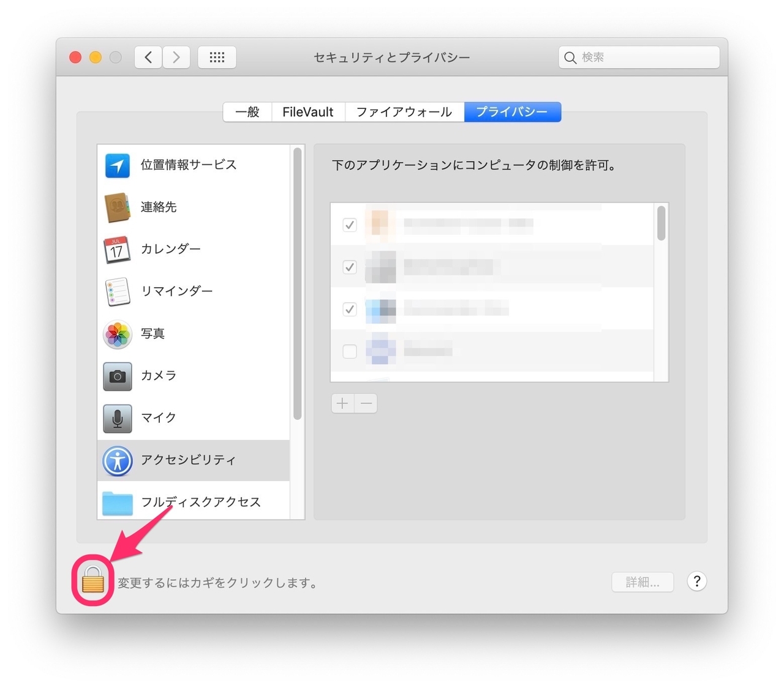Select the 写真 privacy category

pos(153,334)
